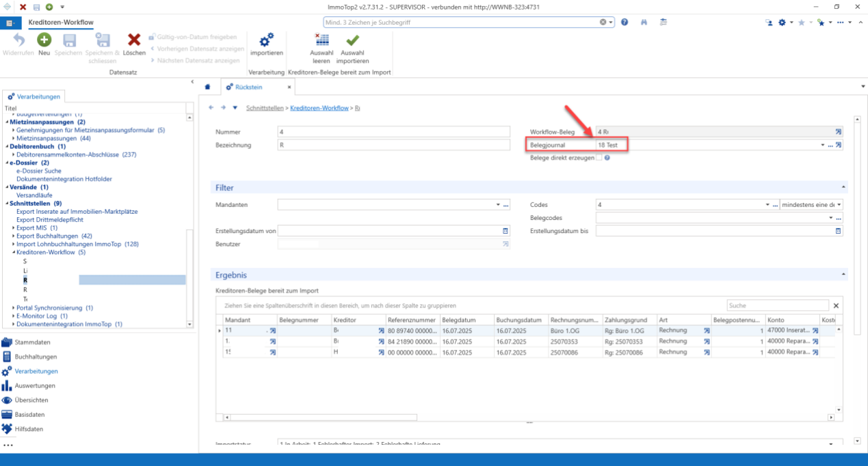Screen dimensions: 868x466
Task: Import selection using Auswahl importieren
Action: pos(352,48)
